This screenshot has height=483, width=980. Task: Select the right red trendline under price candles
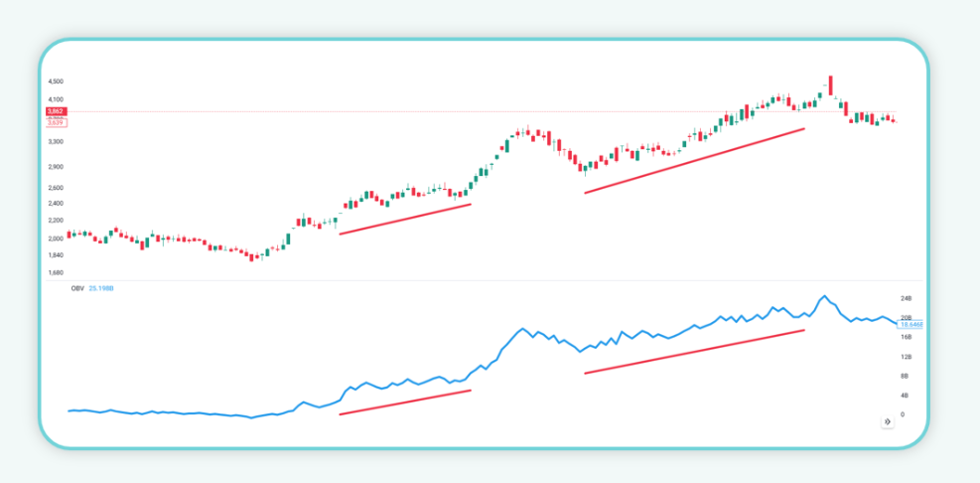coord(695,160)
